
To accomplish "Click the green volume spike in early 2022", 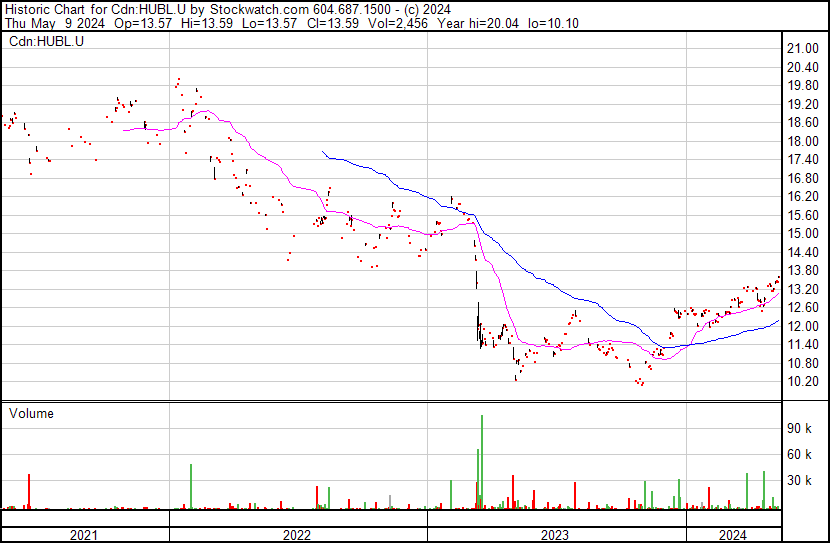I will [191, 487].
